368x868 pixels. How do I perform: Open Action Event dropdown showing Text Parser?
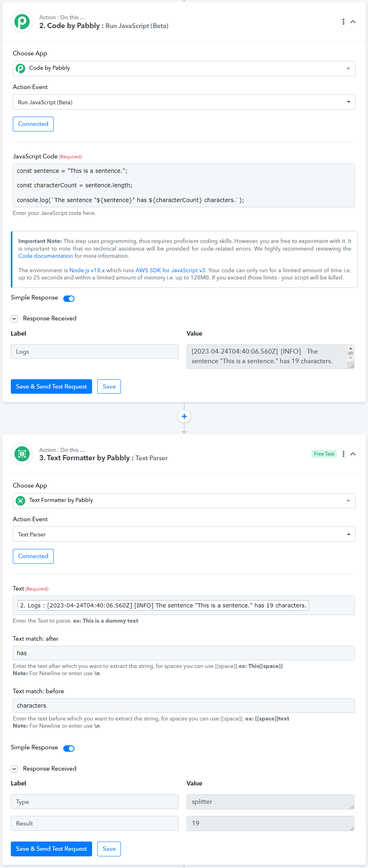(184, 534)
